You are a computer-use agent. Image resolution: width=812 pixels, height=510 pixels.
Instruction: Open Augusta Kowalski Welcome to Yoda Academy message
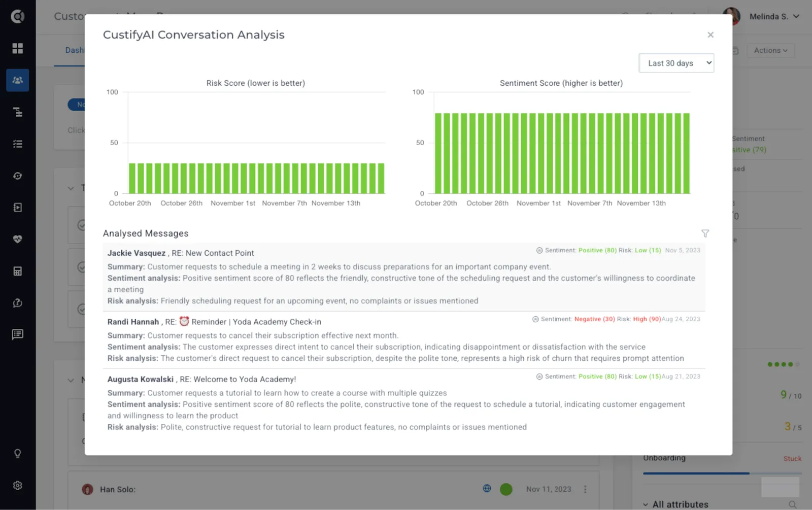tap(404, 403)
